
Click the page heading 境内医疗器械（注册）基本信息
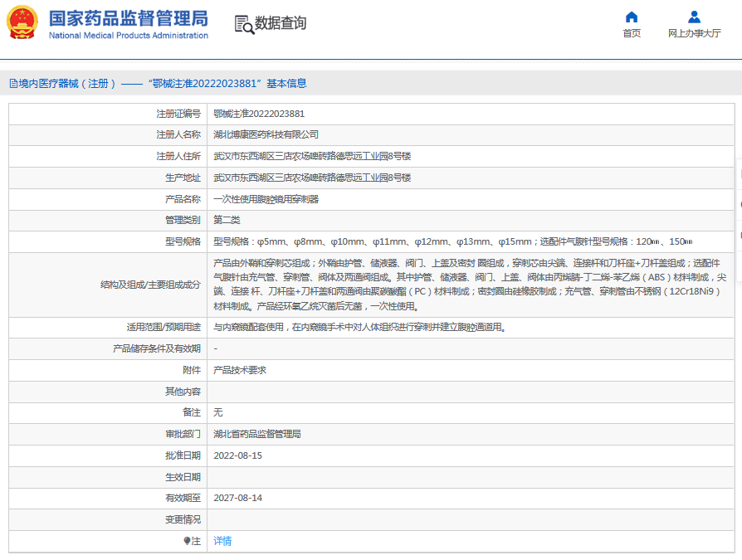click(158, 84)
